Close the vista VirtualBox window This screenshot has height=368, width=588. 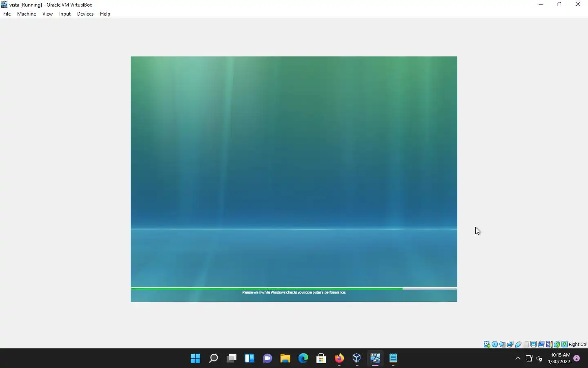click(578, 4)
